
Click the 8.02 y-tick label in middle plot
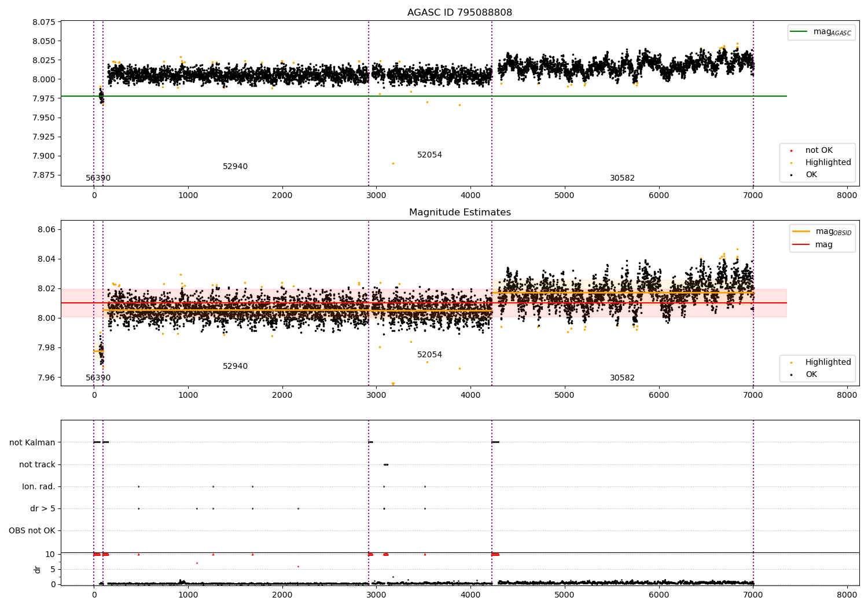[47, 289]
